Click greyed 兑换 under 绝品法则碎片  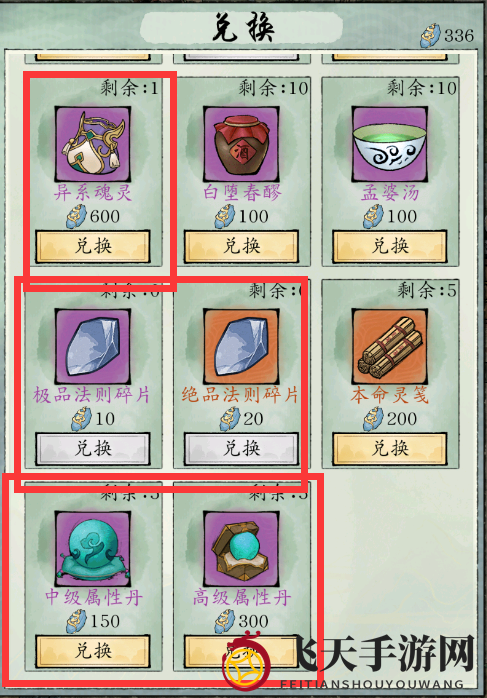241,449
